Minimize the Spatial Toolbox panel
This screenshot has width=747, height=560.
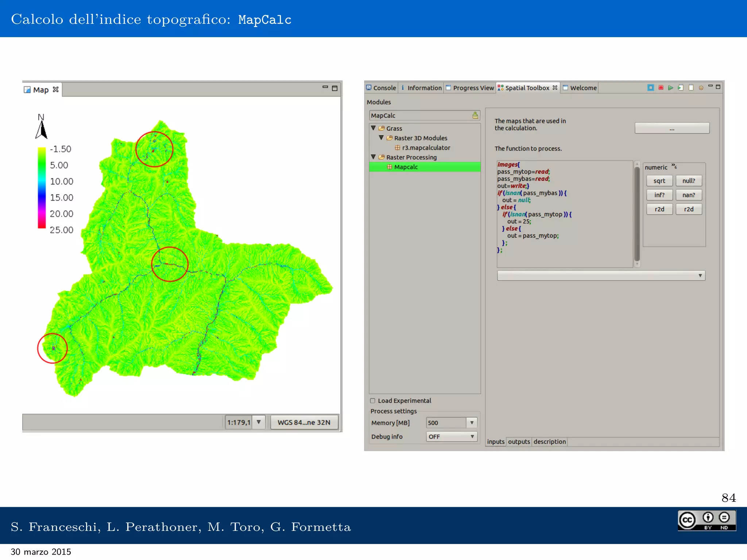pos(710,86)
